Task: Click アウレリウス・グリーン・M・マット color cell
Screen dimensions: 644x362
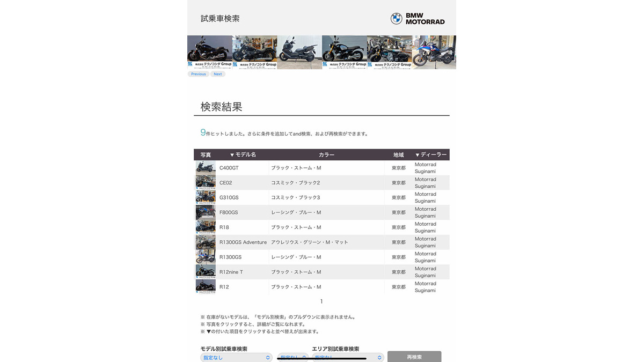Action: 310,242
